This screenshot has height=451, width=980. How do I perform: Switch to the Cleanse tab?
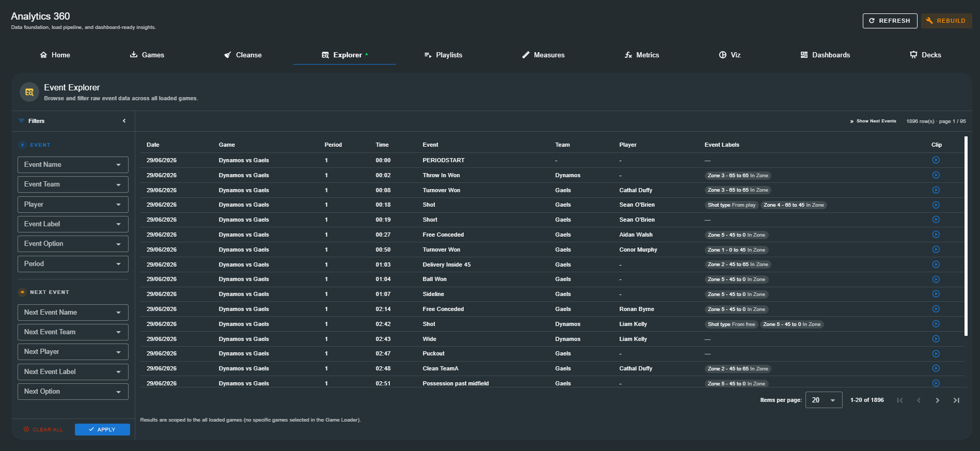(243, 55)
